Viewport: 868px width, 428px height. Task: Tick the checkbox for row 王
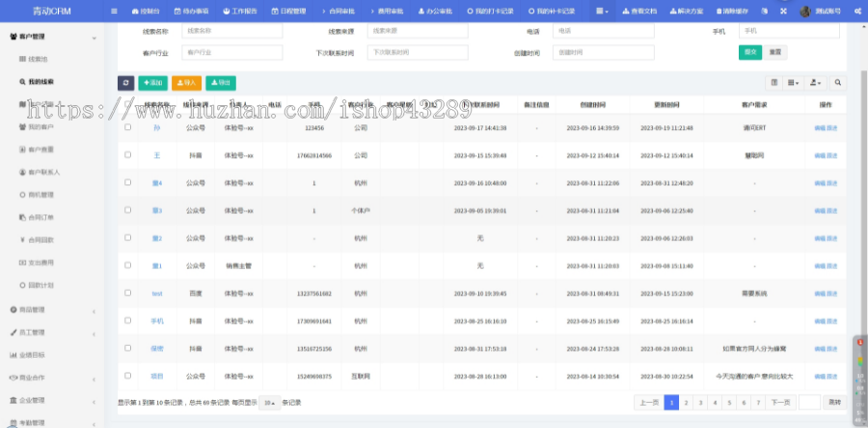click(127, 154)
